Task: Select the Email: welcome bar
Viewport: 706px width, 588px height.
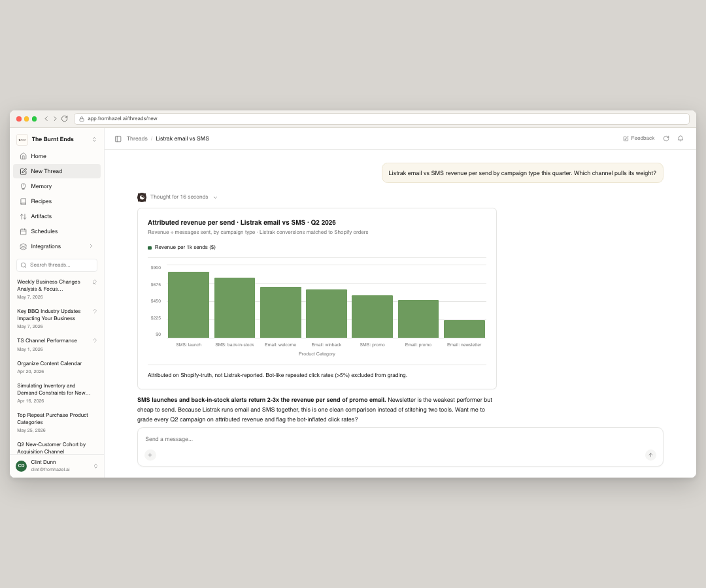Action: coord(280,312)
